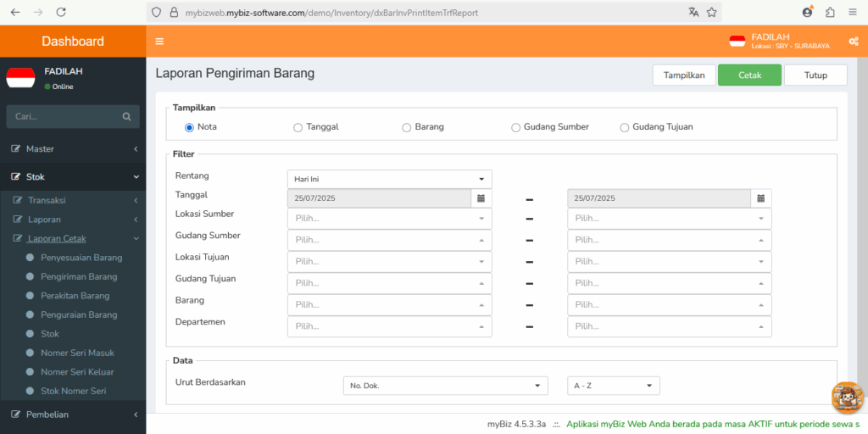Screen dimensions: 868x434
Task: Open the Rentang Hari Ini dropdown
Action: coord(390,180)
